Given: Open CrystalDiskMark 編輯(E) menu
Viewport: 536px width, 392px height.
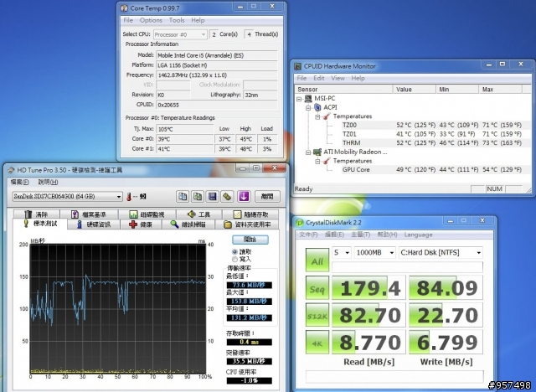Looking at the screenshot, I should pyautogui.click(x=334, y=235).
